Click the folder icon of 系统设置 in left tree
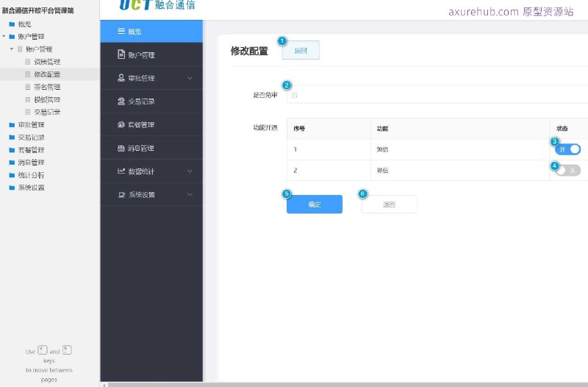 click(12, 188)
